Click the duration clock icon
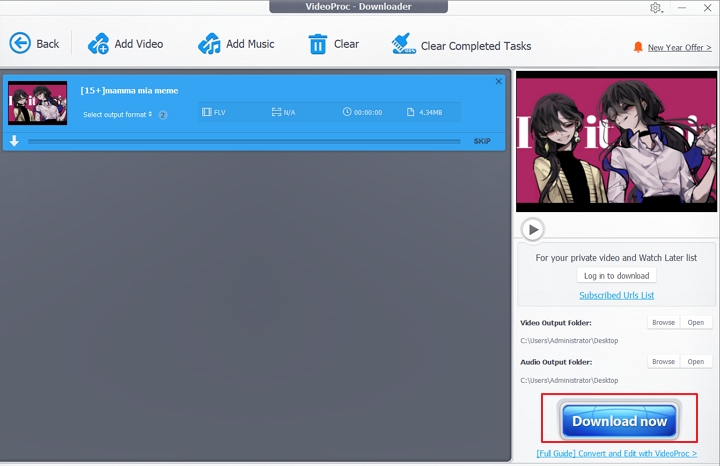The width and height of the screenshot is (720, 466). click(347, 112)
